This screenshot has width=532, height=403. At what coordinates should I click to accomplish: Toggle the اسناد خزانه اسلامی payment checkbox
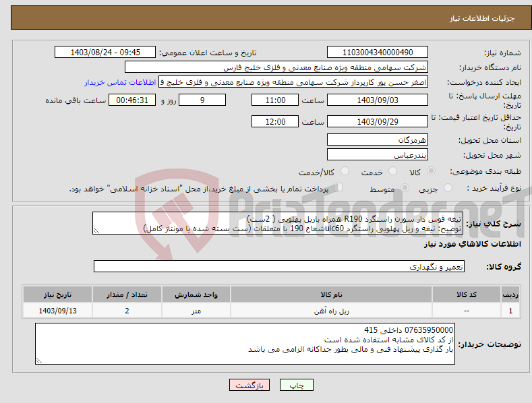(338, 187)
